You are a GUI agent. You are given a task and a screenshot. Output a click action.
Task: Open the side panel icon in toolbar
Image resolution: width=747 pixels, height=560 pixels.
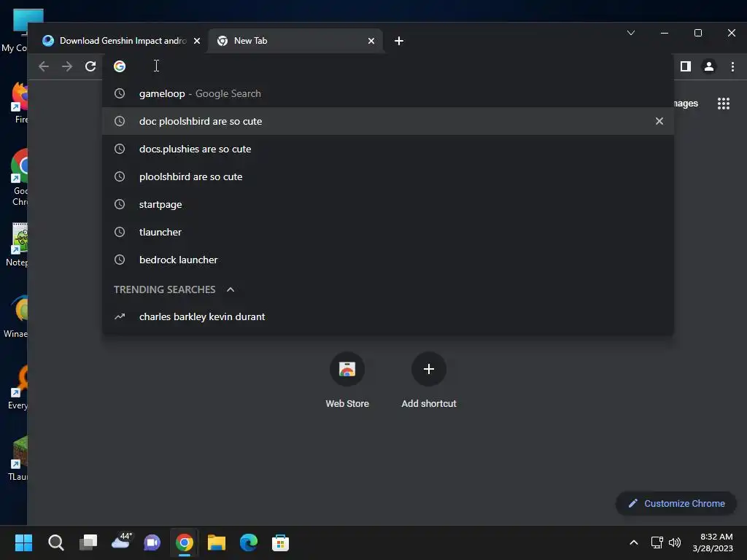tap(686, 66)
